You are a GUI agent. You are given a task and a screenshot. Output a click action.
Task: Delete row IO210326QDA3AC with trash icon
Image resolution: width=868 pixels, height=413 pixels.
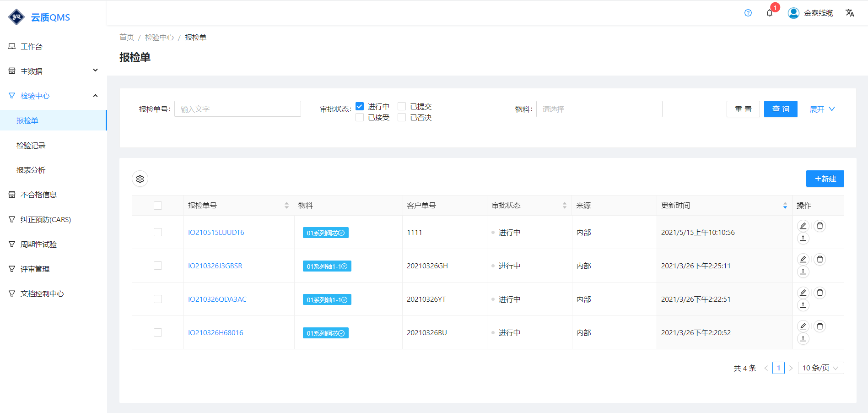[820, 293]
